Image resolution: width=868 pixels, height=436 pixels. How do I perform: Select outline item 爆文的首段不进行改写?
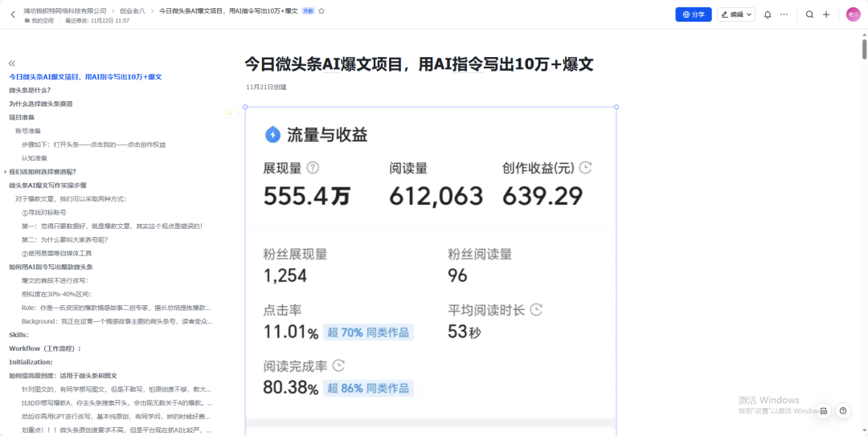(x=55, y=280)
